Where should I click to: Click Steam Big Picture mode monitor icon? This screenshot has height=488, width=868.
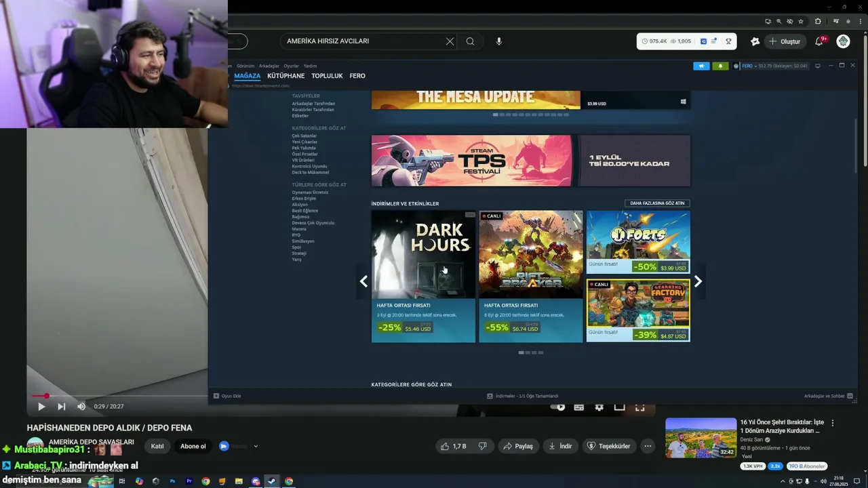[818, 66]
